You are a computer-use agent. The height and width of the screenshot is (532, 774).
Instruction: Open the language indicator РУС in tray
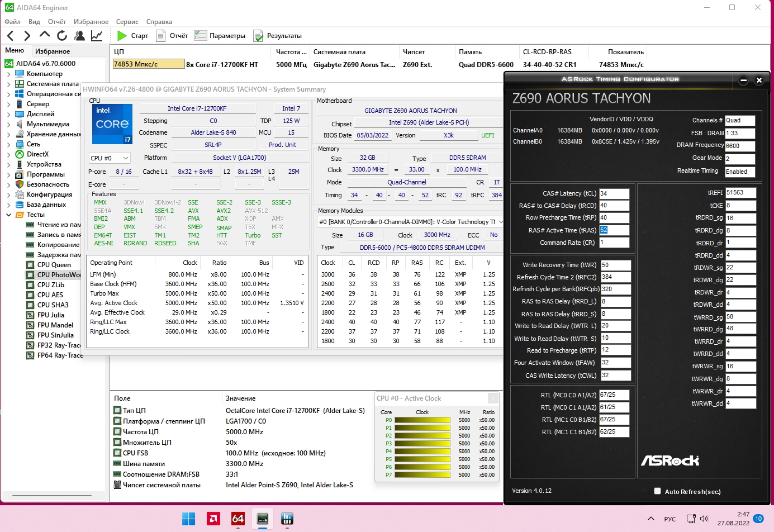pos(670,519)
